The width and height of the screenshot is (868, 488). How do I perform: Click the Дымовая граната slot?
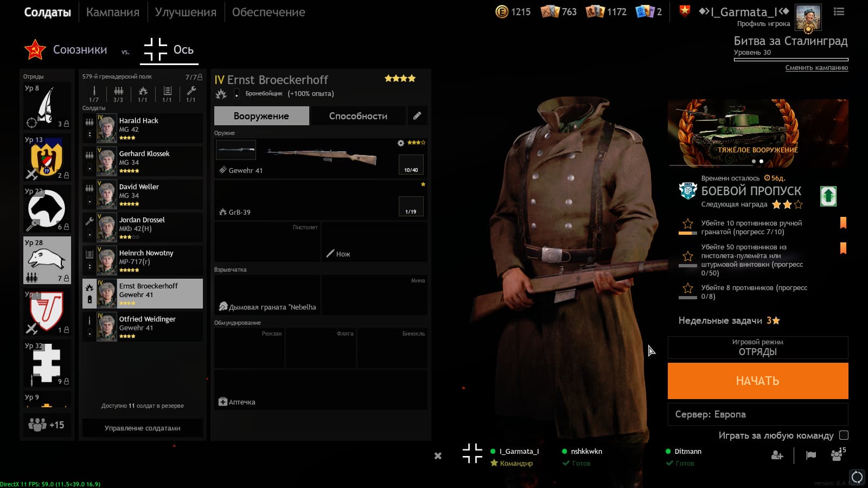tap(267, 294)
